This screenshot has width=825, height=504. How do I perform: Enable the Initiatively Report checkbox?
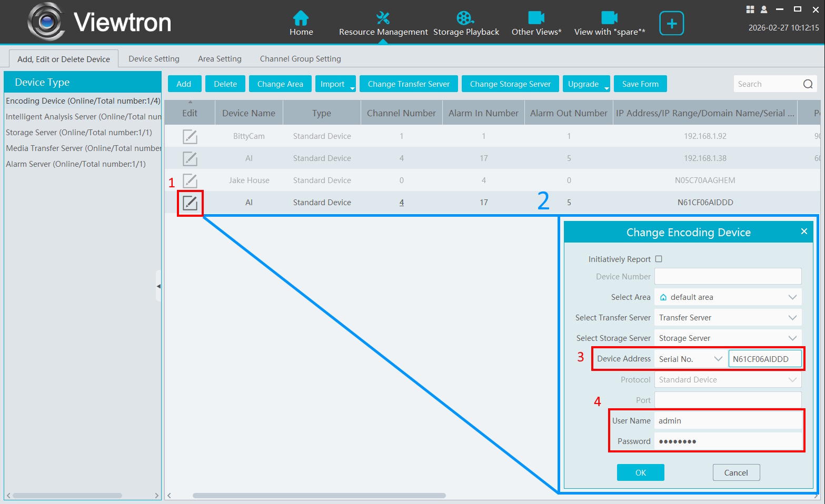659,259
